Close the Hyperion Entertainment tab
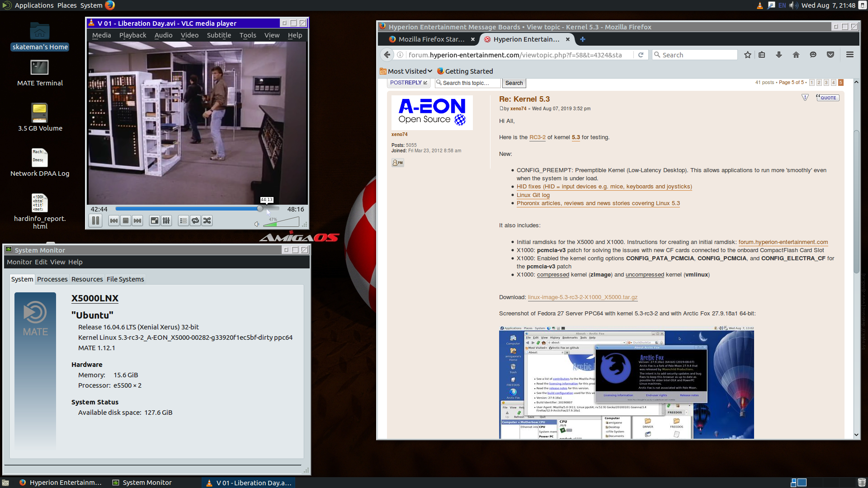Viewport: 868px width, 488px height. click(568, 39)
